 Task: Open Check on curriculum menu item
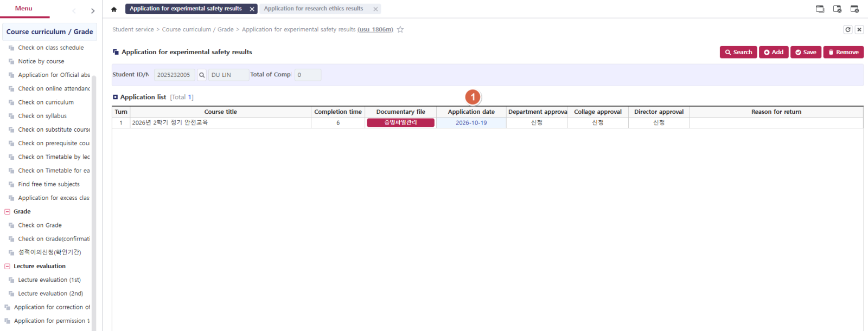point(46,102)
